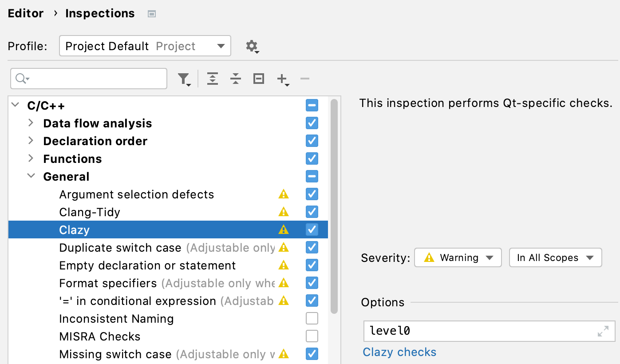The width and height of the screenshot is (620, 364).
Task: Click the Collapse All toolbar icon
Action: pyautogui.click(x=236, y=79)
